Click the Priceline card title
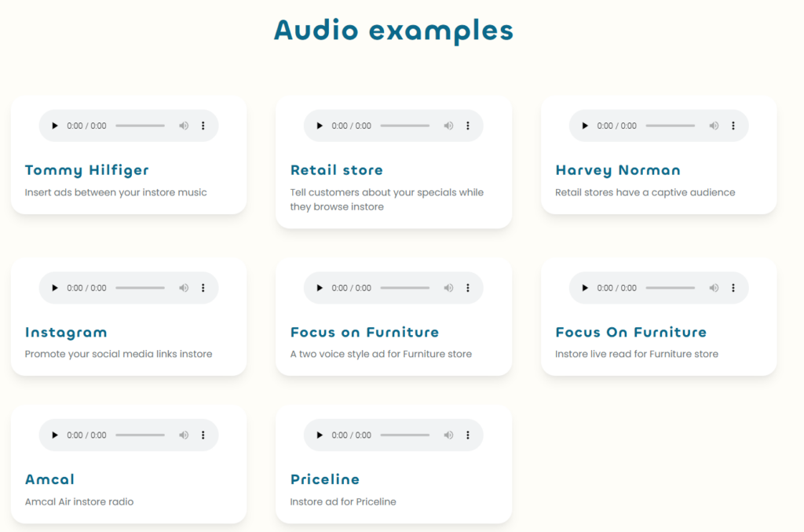Viewport: 804px width, 532px height. click(325, 479)
